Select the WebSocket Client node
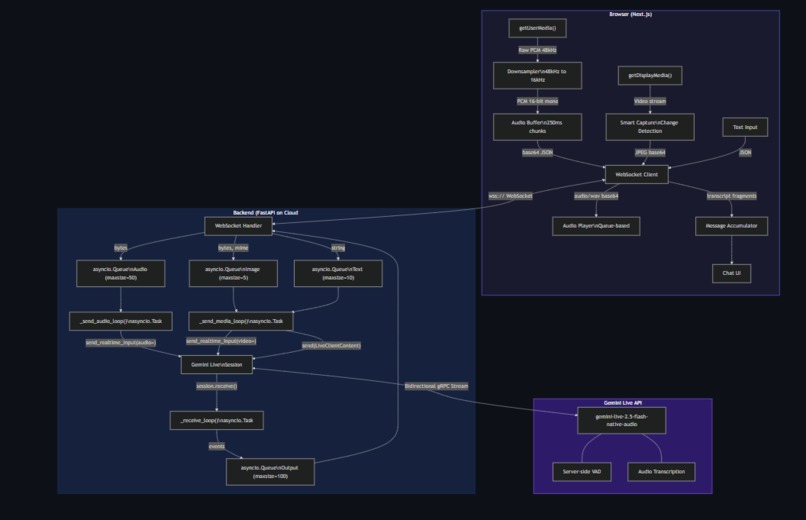Image resolution: width=806 pixels, height=520 pixels. 636,174
